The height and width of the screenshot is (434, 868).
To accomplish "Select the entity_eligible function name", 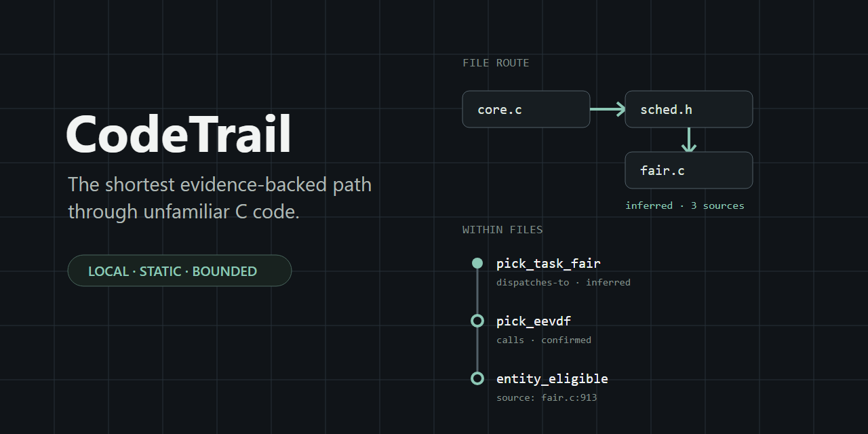I will pyautogui.click(x=552, y=378).
